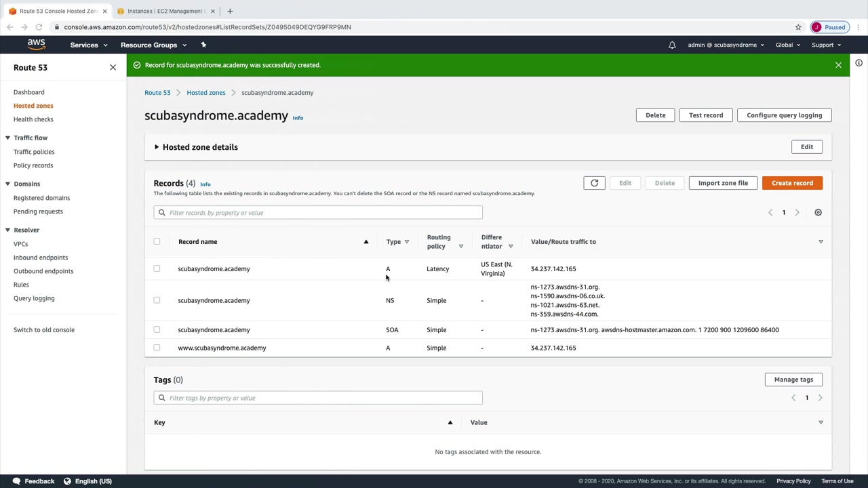Go to Dashboard in sidebar

[29, 92]
